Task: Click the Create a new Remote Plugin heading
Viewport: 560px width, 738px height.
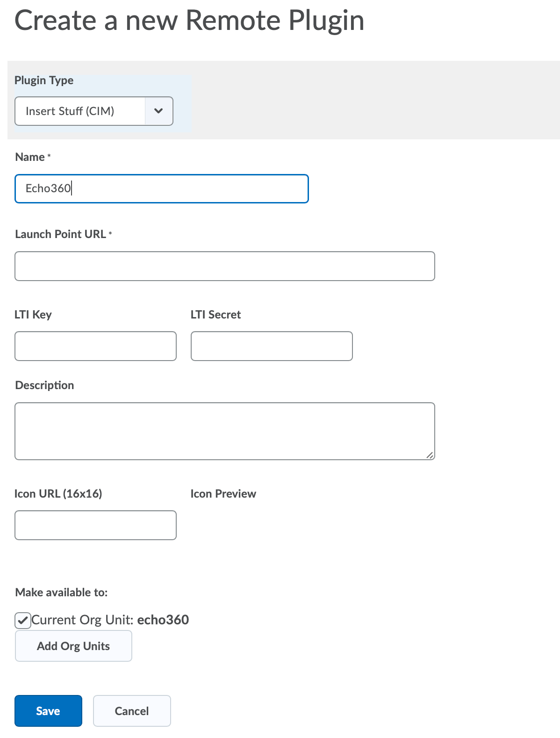Action: (189, 21)
